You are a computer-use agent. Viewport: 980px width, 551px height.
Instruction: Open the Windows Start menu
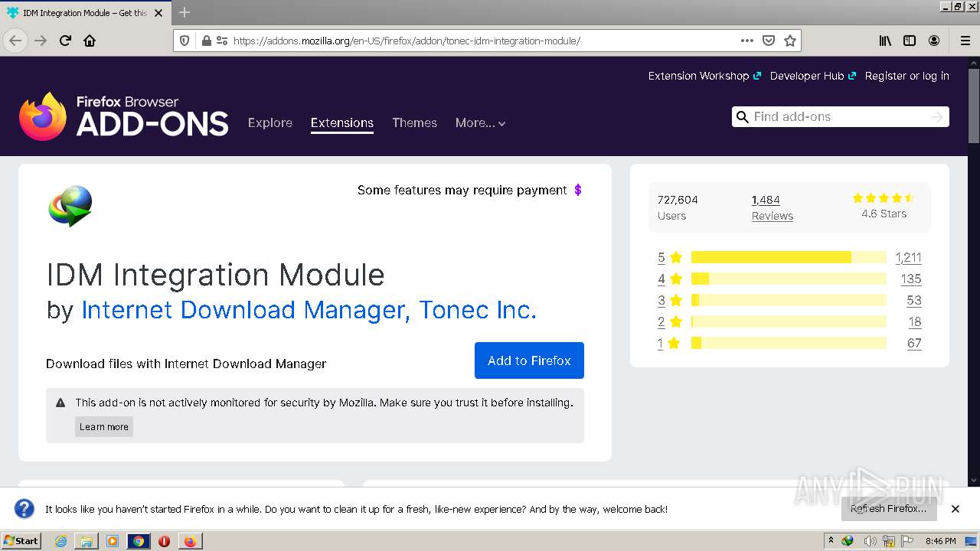21,541
